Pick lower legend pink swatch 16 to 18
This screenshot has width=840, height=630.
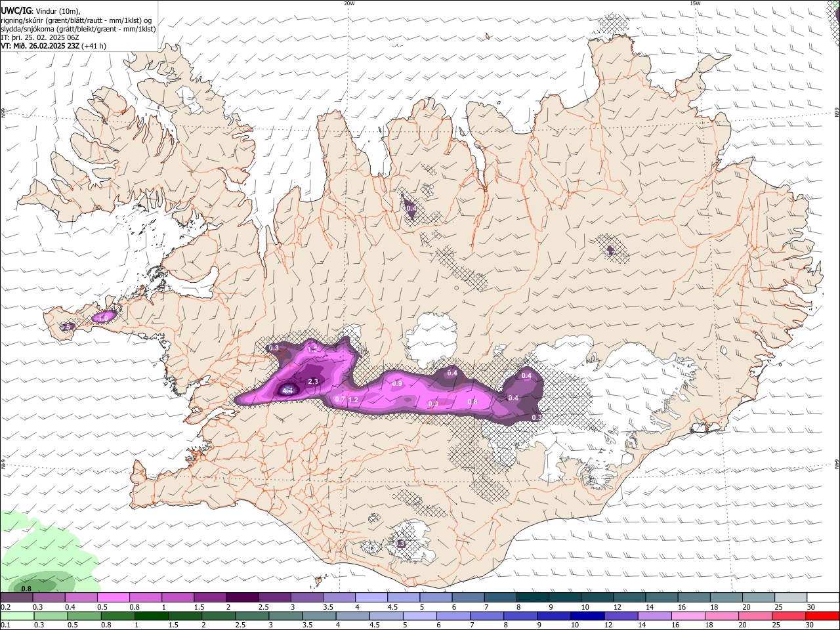click(687, 616)
